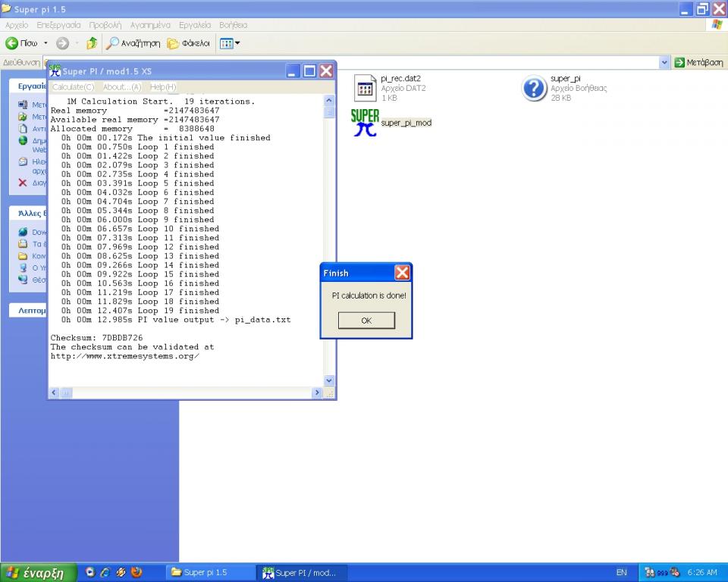
Task: Click the move file icon in sidebar tasks
Action: 23,117
